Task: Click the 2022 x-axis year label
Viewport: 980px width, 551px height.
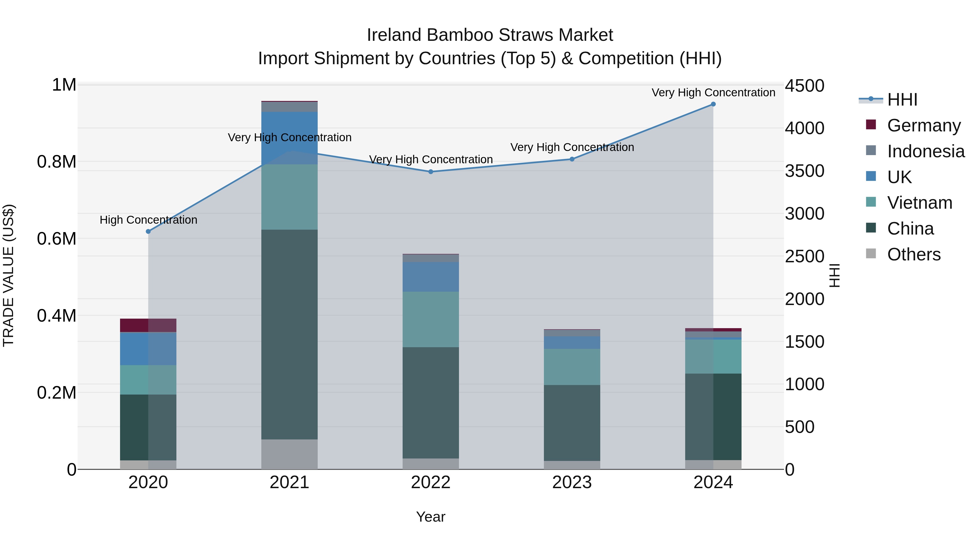Action: point(431,482)
